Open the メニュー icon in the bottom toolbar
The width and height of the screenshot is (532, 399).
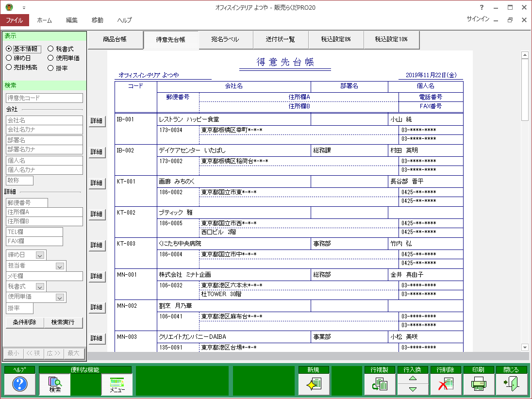[117, 384]
